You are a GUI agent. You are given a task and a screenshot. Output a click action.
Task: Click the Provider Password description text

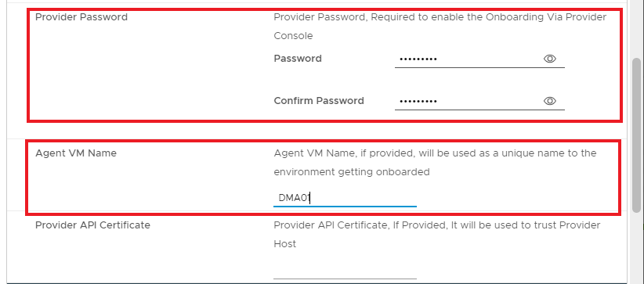coord(440,27)
